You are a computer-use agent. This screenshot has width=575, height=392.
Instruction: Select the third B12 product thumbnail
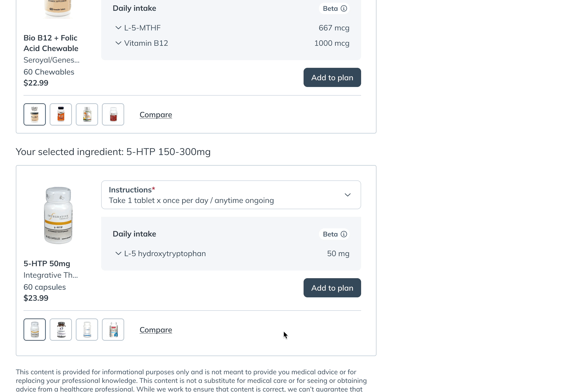pyautogui.click(x=87, y=115)
